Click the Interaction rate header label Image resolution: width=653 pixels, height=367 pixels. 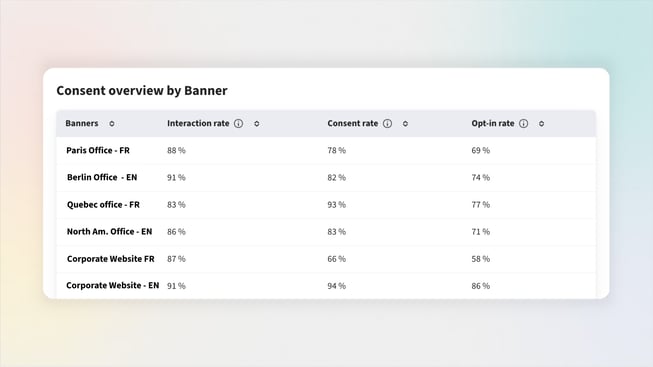click(198, 123)
